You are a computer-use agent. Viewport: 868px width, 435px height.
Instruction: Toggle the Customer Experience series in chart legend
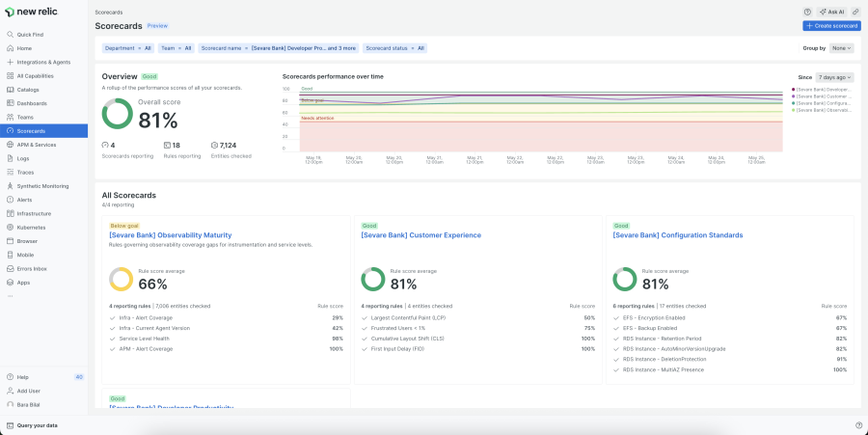pyautogui.click(x=822, y=96)
